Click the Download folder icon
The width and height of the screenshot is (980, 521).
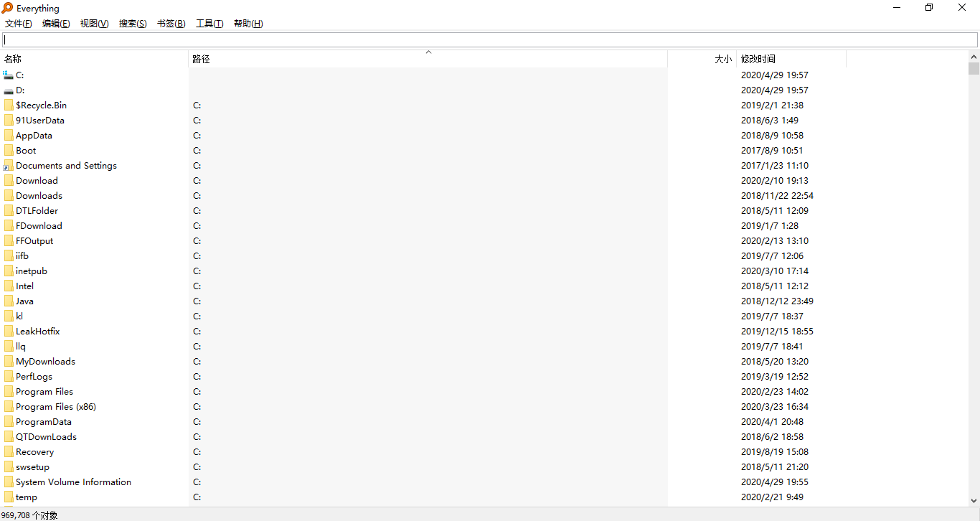pyautogui.click(x=9, y=180)
